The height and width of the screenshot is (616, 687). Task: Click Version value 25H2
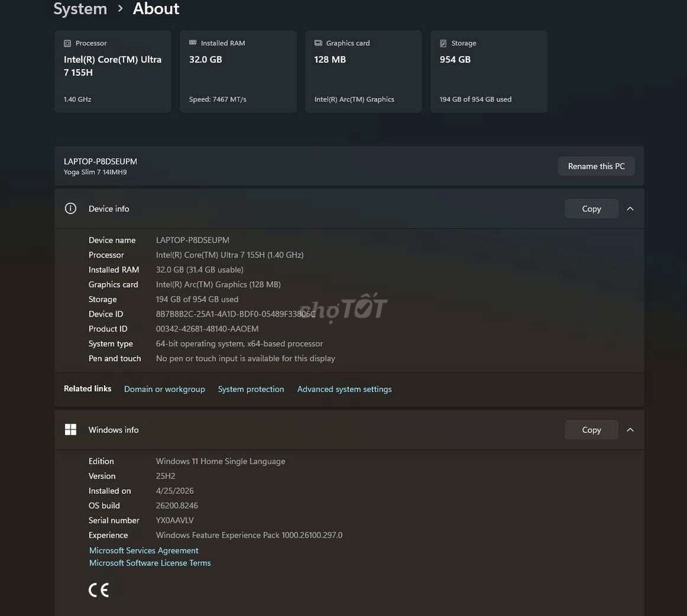click(166, 476)
